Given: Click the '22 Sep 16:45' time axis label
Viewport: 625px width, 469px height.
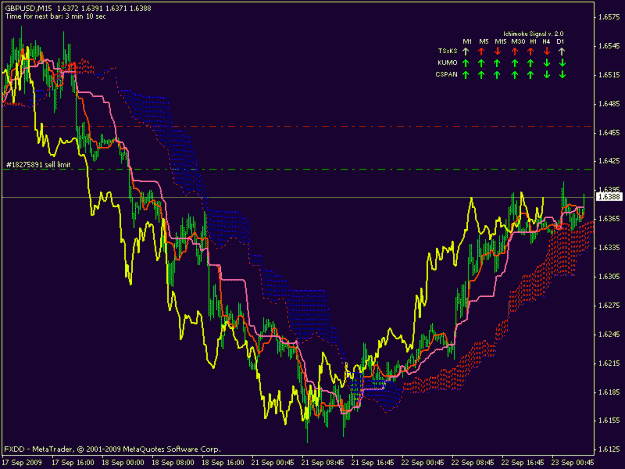Looking at the screenshot, I should (523, 463).
